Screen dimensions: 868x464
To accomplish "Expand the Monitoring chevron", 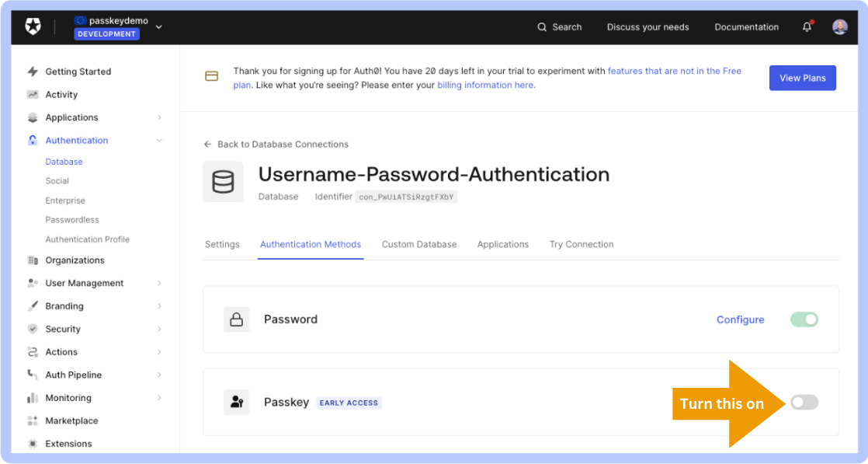I will (159, 397).
